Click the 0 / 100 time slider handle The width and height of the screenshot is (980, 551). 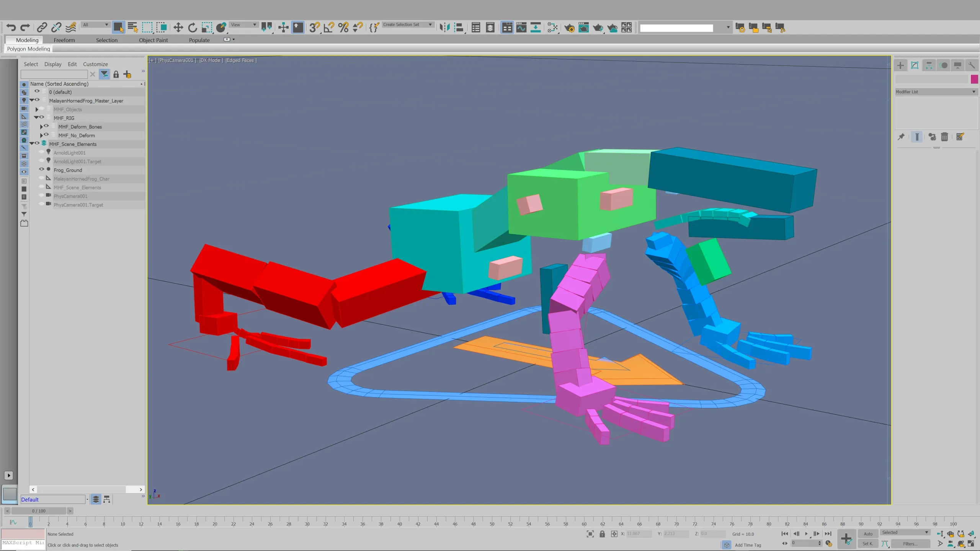pos(39,511)
